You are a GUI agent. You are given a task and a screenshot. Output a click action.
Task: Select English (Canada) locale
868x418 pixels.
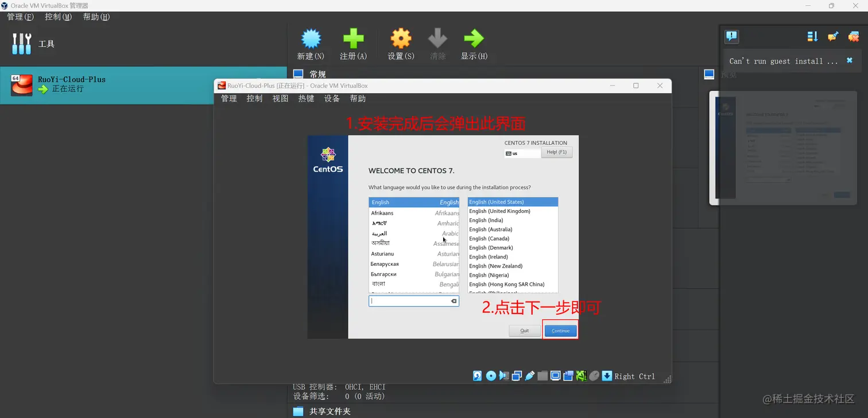(513, 239)
